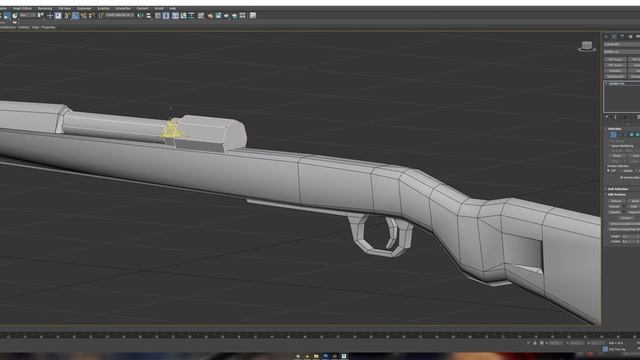Open the Graph Editors menu
The image size is (640, 360).
22,8
